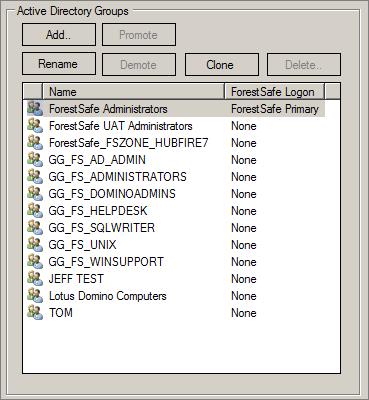Click the GG_FS_UNIX group icon

[x=35, y=245]
